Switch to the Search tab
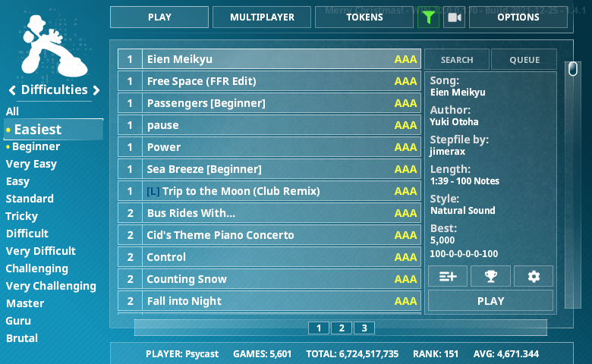The height and width of the screenshot is (364, 592). tap(457, 60)
